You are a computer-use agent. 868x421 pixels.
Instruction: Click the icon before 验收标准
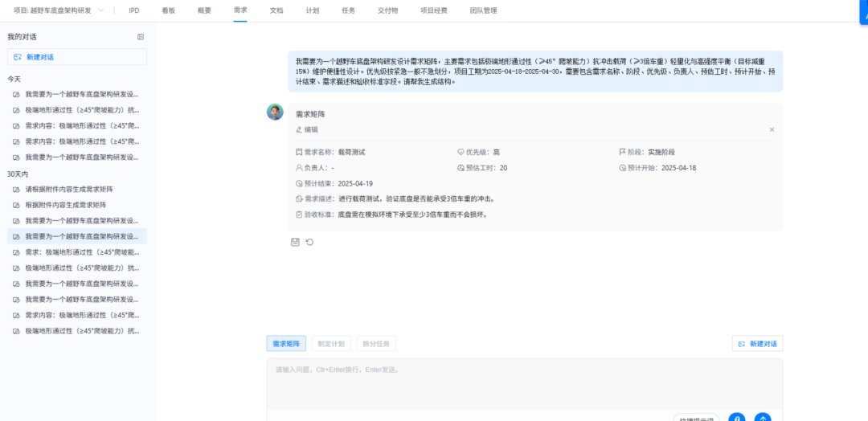299,215
